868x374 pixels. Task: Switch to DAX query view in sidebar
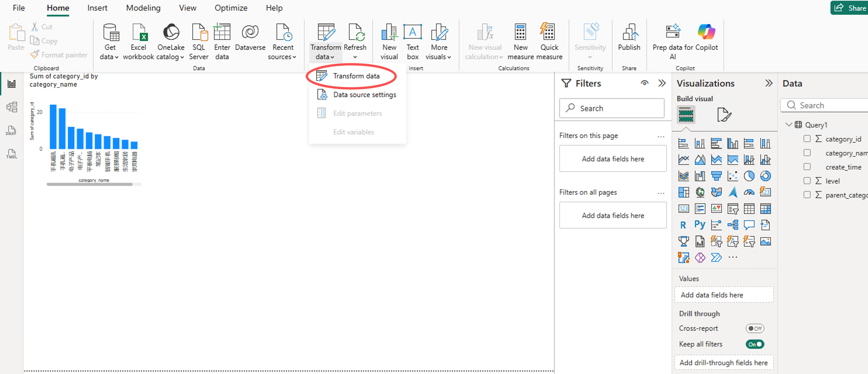point(11,130)
